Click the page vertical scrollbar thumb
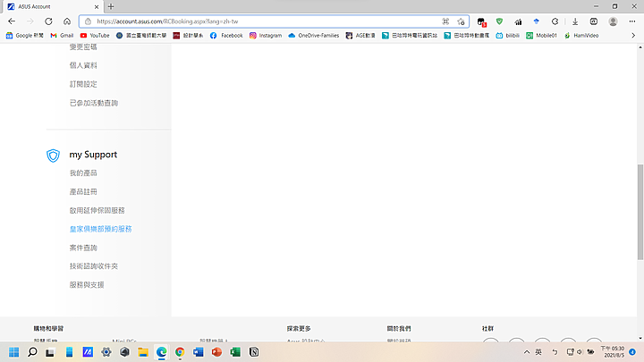Viewport: 644px width, 362px height. [640, 212]
